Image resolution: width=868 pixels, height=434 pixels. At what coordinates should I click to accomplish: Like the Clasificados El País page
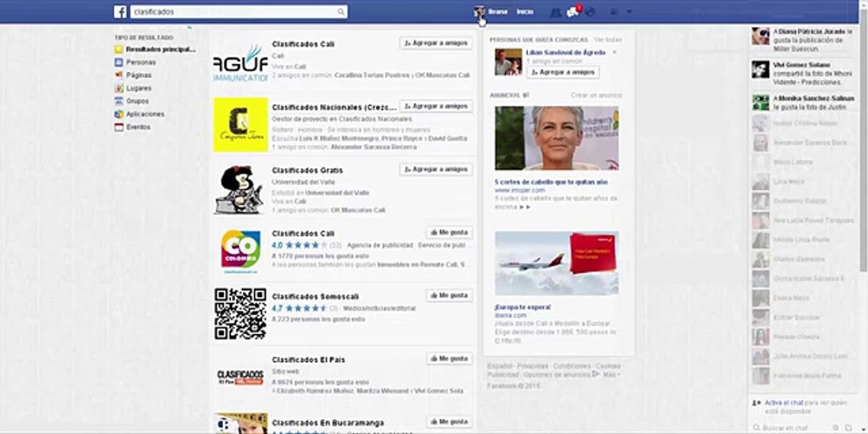pyautogui.click(x=449, y=359)
